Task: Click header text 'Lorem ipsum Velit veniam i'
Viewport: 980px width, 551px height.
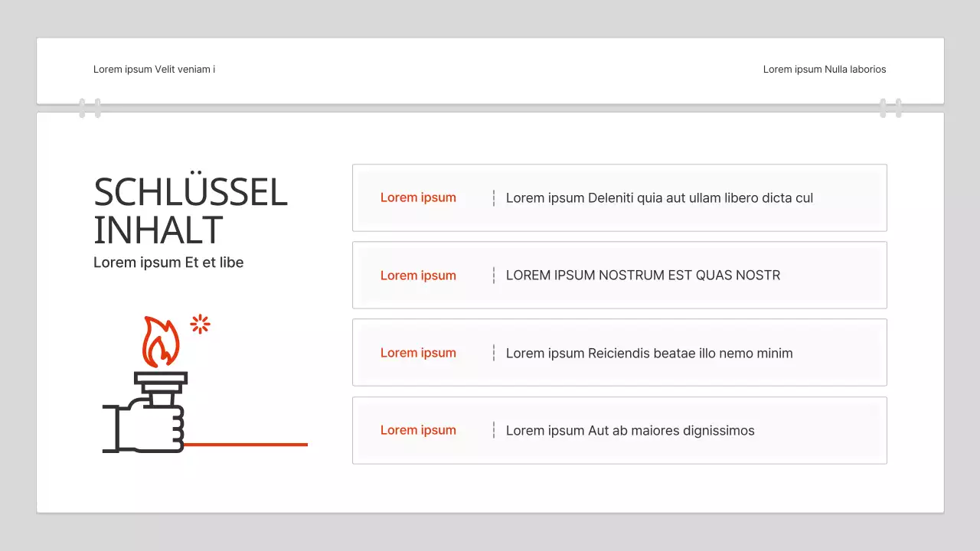Action: 154,70
